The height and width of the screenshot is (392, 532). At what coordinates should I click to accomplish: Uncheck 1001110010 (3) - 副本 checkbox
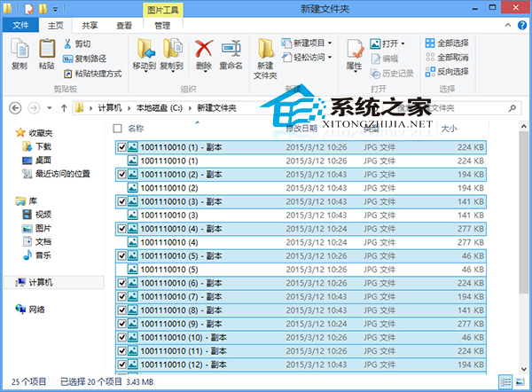click(121, 201)
